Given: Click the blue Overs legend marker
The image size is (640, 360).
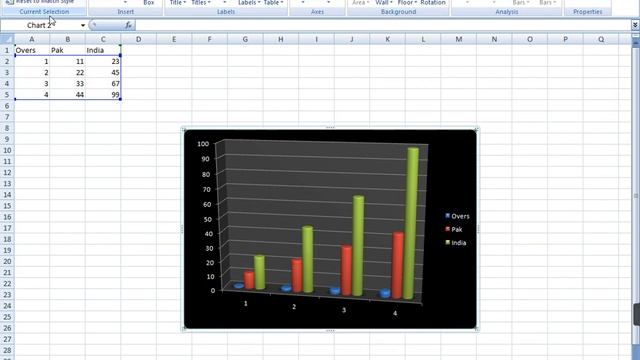Looking at the screenshot, I should point(447,216).
